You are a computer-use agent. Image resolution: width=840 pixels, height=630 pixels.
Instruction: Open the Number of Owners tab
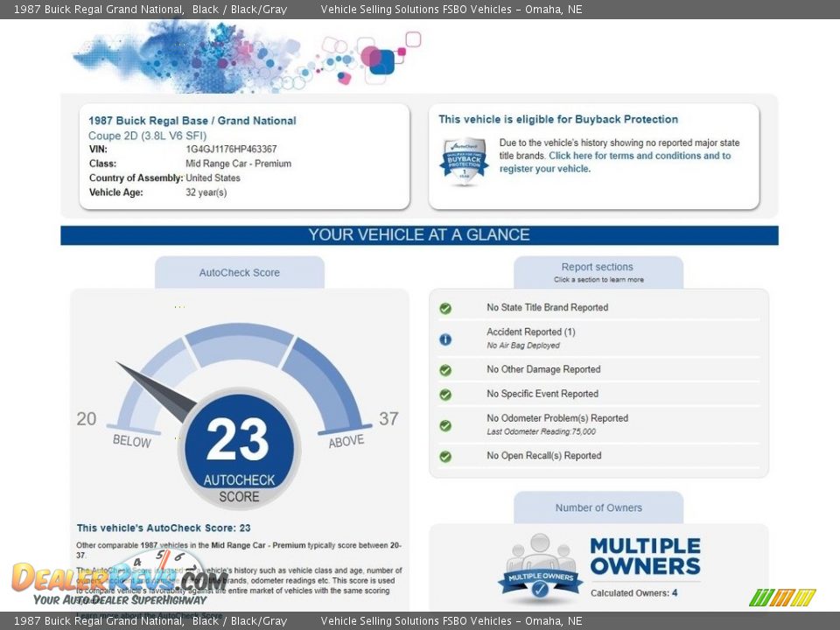[598, 507]
